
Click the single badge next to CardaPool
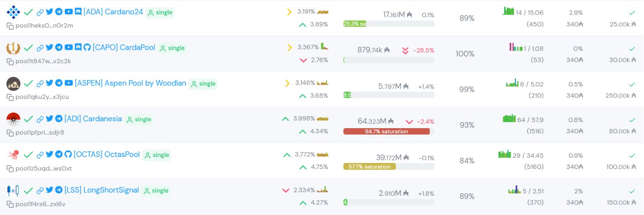pyautogui.click(x=172, y=48)
